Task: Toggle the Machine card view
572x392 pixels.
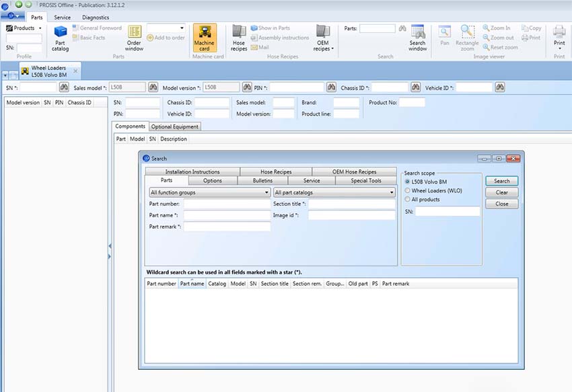Action: pos(205,38)
